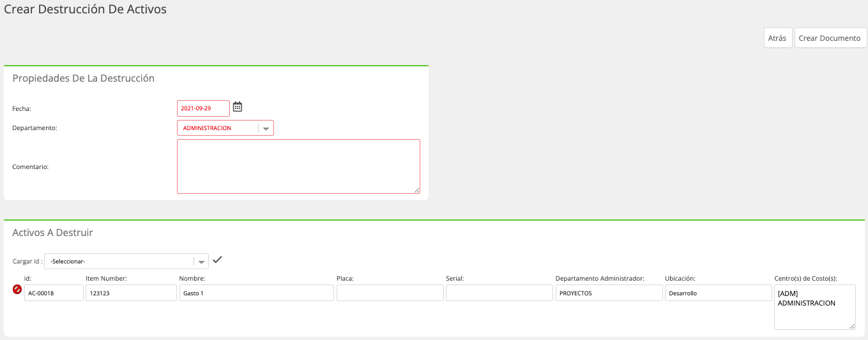The height and width of the screenshot is (340, 868).
Task: Click the Crear Documento button
Action: (x=830, y=38)
